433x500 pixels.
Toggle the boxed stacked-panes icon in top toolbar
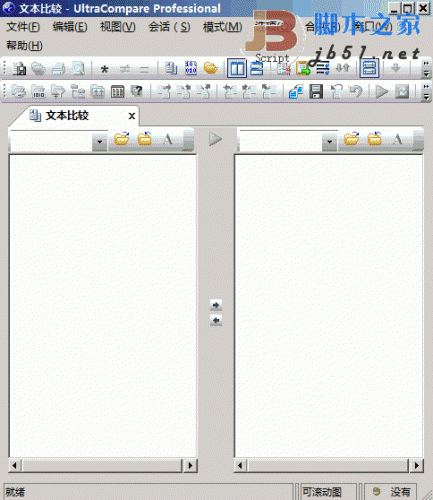(369, 68)
